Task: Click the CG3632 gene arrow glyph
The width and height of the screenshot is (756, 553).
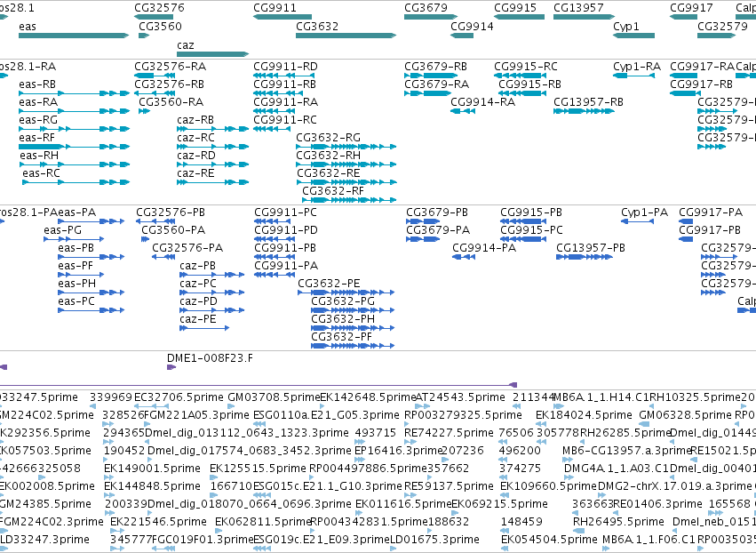Action: (346, 36)
